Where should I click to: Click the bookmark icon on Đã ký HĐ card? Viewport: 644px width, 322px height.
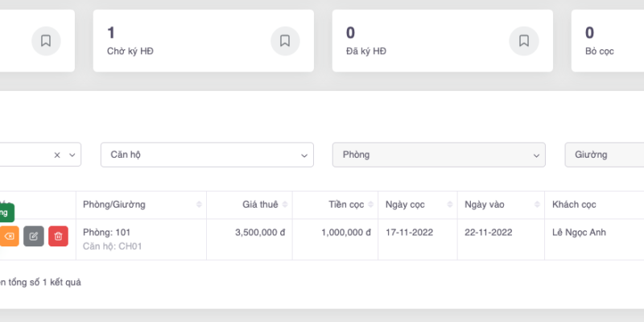(x=523, y=41)
